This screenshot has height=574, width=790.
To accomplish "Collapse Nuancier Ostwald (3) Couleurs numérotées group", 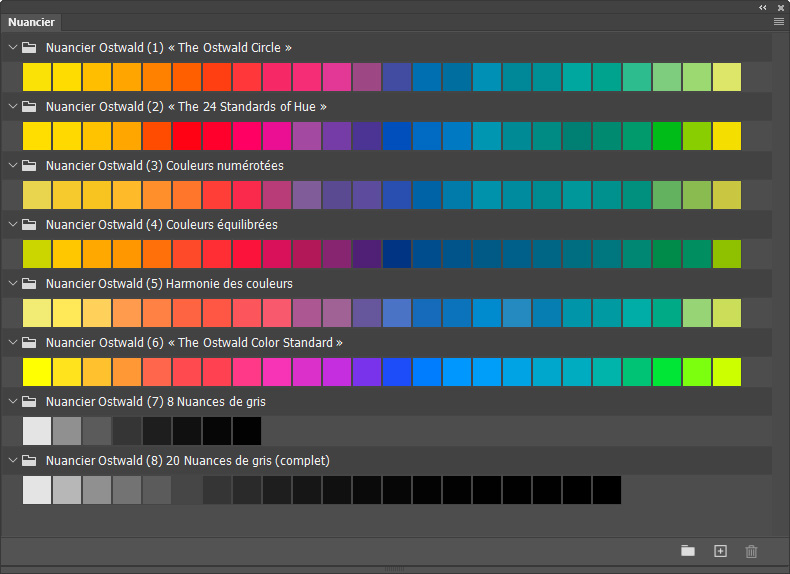I will (x=13, y=165).
